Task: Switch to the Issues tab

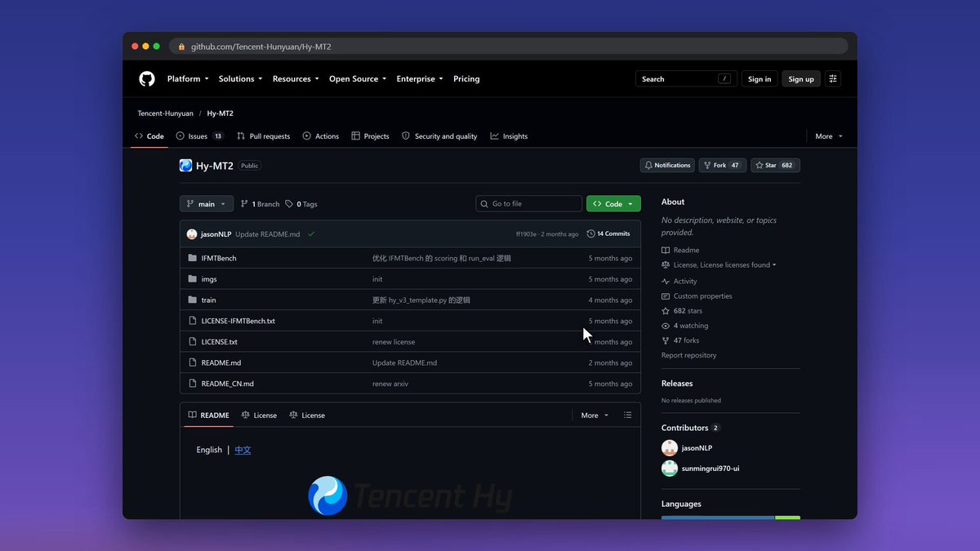Action: point(200,136)
